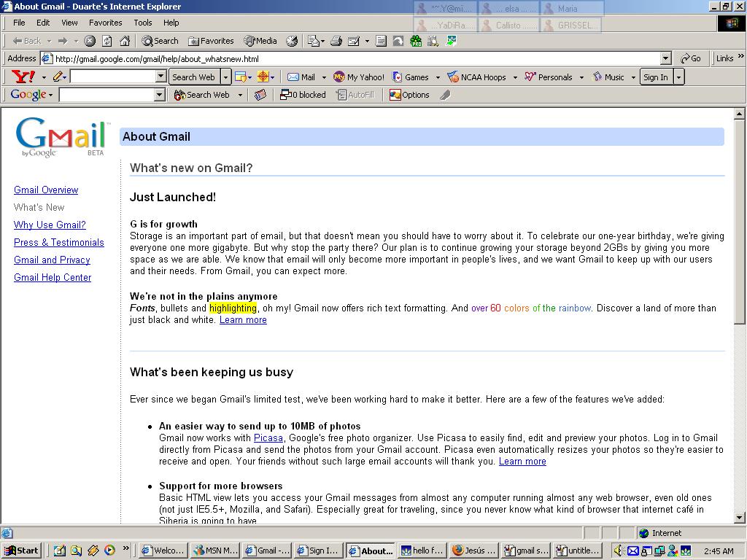Viewport: 747px width, 560px height.
Task: Click the Yahoo Search Web button
Action: 193,77
